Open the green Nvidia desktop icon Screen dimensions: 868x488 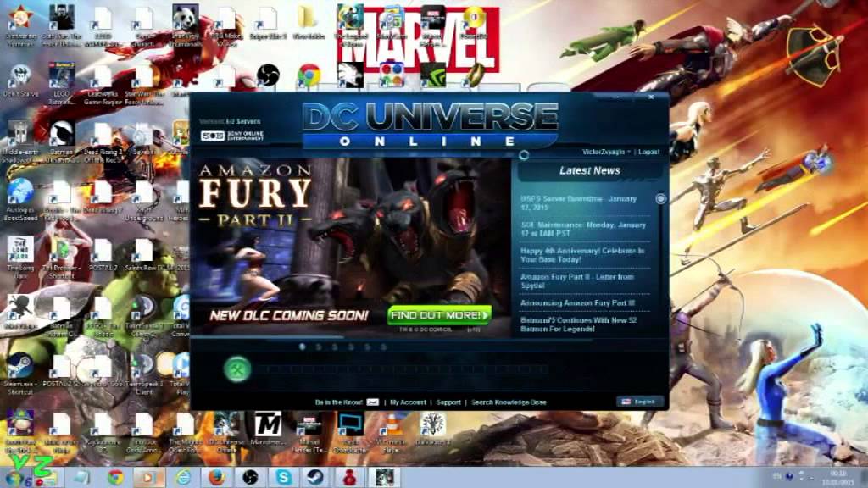pyautogui.click(x=433, y=75)
